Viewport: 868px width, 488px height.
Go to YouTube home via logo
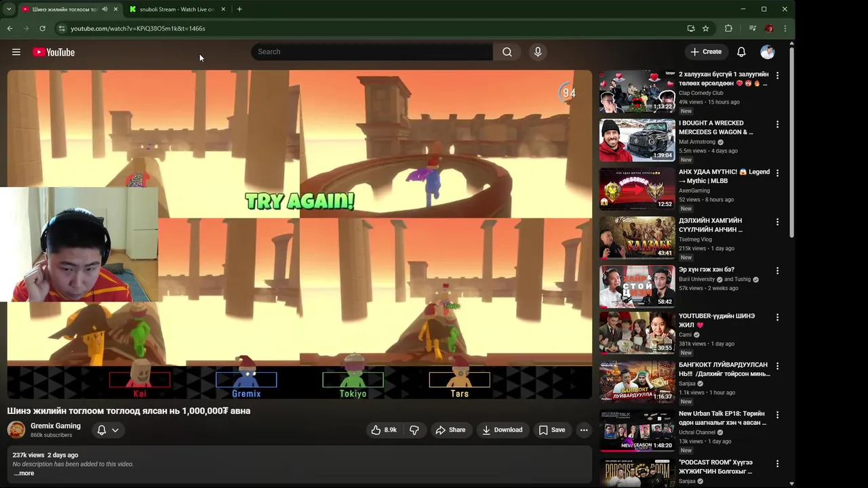pyautogui.click(x=54, y=52)
